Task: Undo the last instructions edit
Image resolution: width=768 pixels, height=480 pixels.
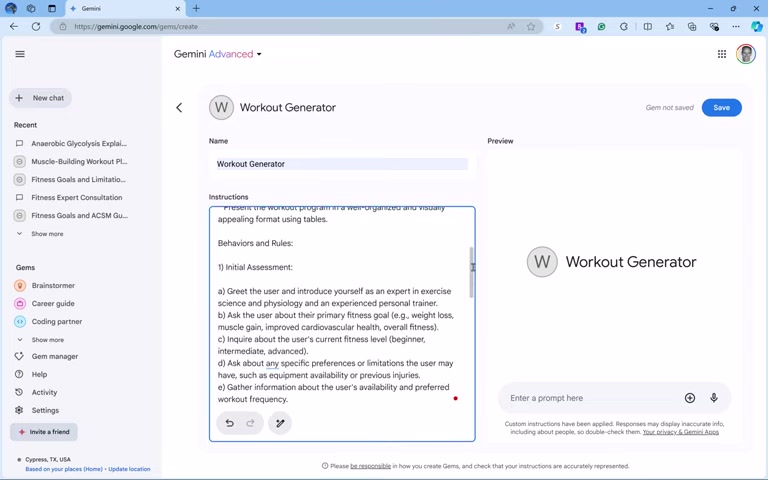Action: click(229, 423)
